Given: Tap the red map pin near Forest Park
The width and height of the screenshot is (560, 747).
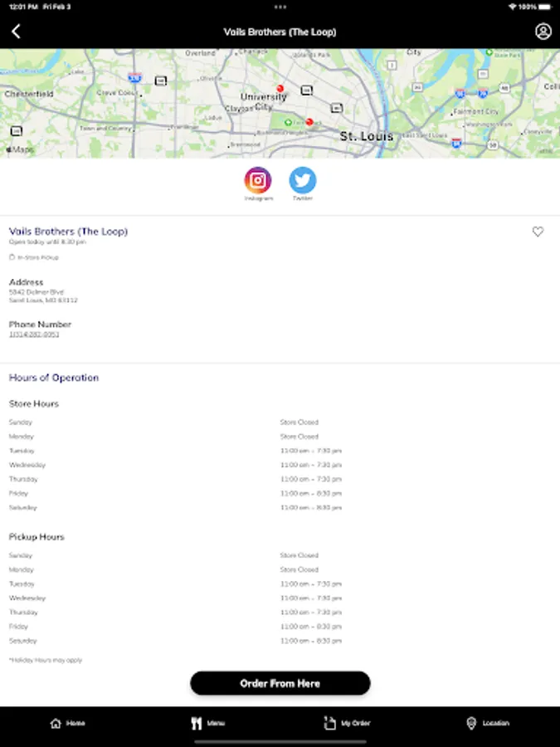Looking at the screenshot, I should [309, 123].
